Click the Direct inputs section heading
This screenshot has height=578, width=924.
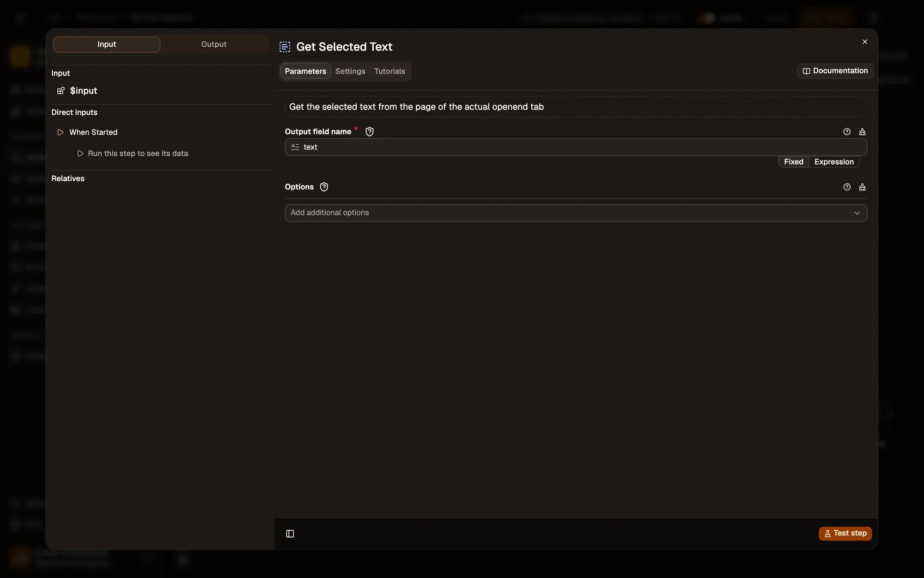74,112
